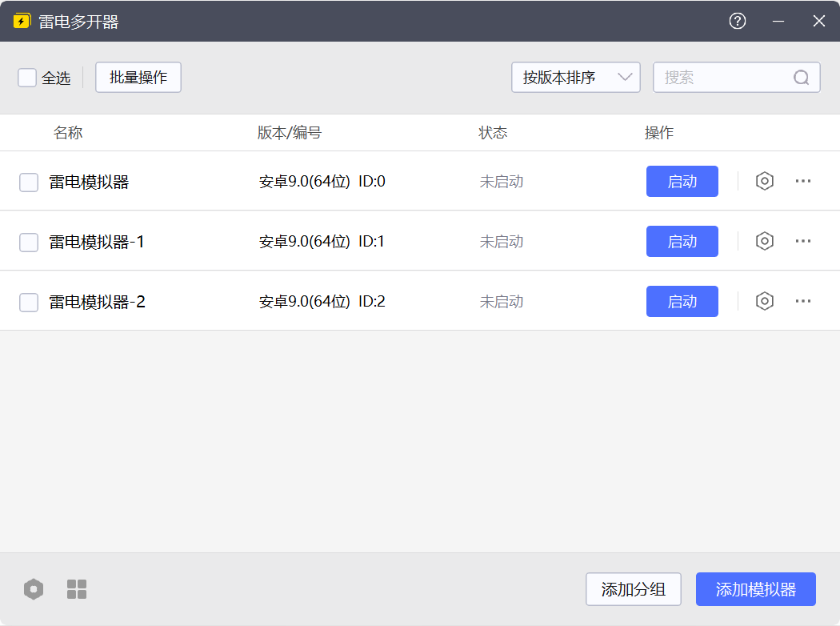Expand the 按版本排序 sort dropdown
840x626 pixels.
[576, 77]
